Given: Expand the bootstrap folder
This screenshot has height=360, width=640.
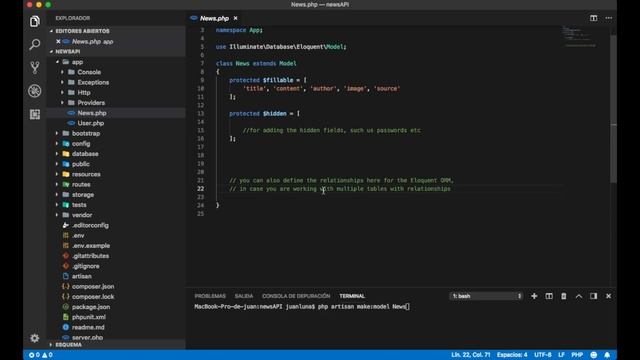Looking at the screenshot, I should point(86,133).
